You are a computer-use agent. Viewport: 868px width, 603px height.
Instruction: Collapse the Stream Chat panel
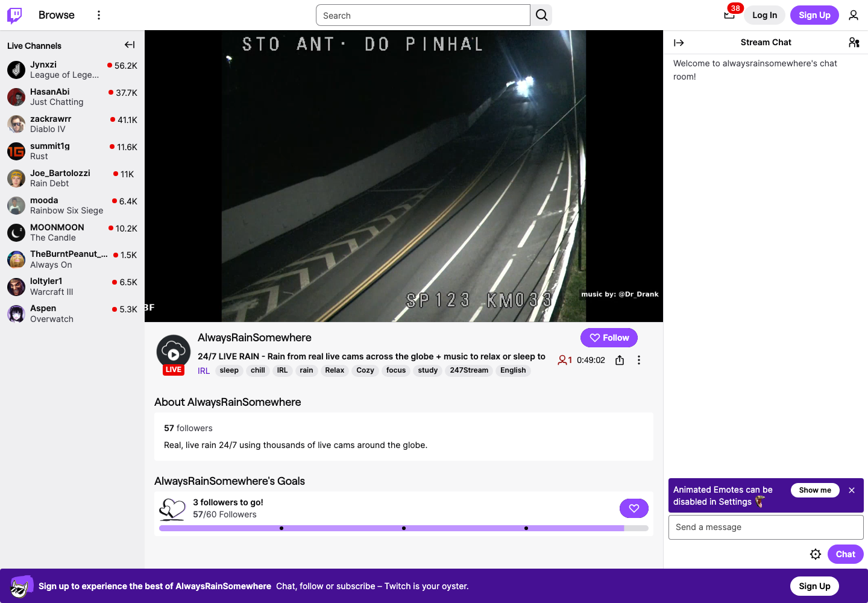coord(679,43)
